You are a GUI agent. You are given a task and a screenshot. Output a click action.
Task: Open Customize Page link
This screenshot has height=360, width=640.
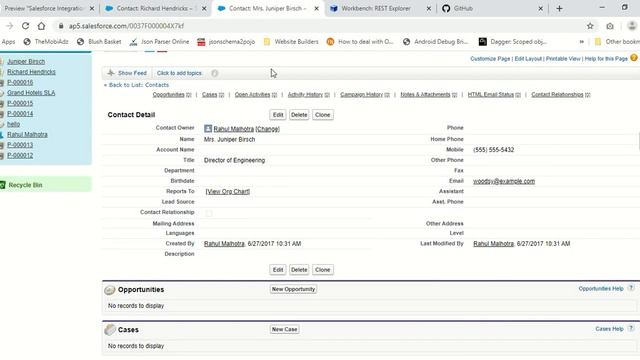pyautogui.click(x=490, y=59)
